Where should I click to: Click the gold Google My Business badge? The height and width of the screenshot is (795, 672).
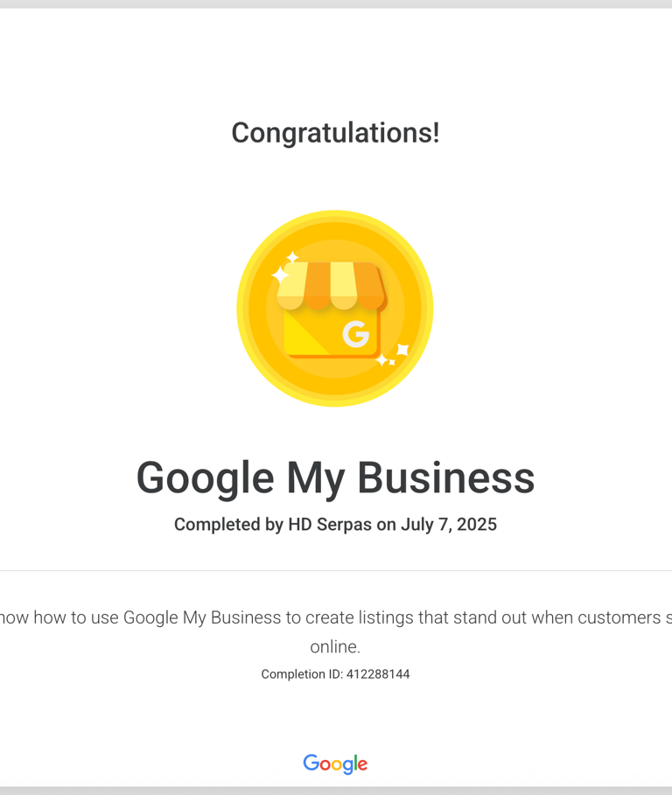click(335, 308)
